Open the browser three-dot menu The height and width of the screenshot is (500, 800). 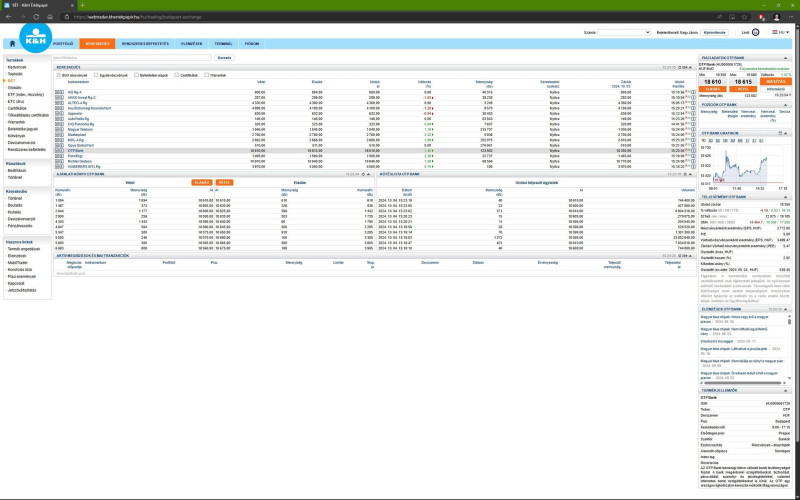click(790, 17)
